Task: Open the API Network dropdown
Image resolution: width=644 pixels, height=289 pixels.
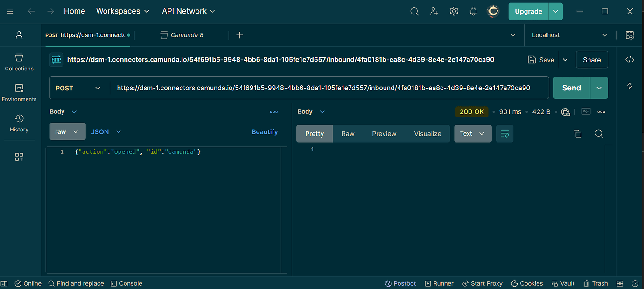Action: 189,11
